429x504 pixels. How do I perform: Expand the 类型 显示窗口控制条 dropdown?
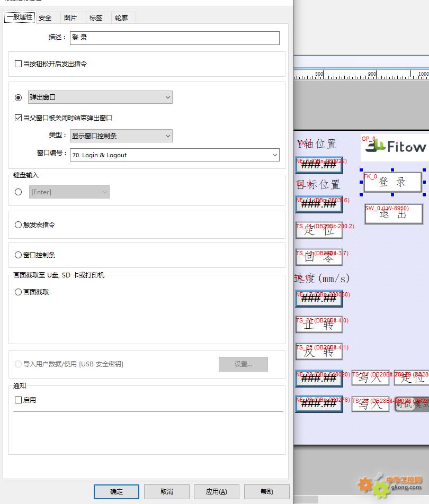coord(121,136)
